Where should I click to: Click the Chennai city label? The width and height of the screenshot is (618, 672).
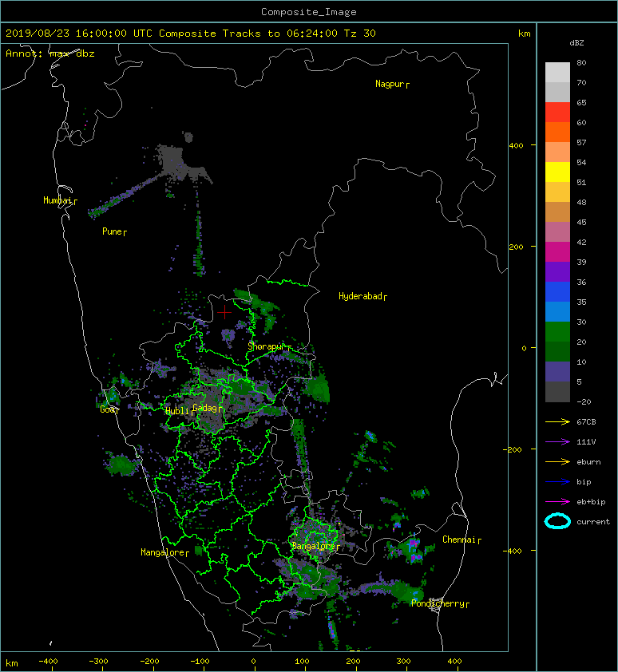click(x=459, y=540)
